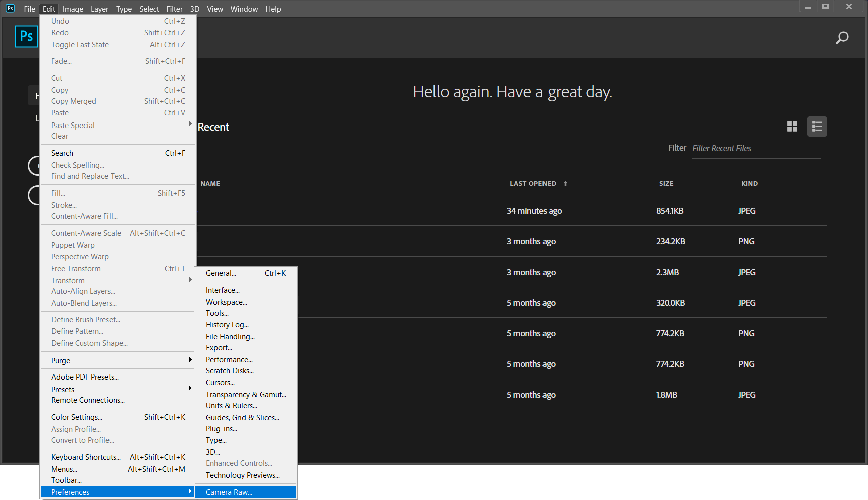
Task: Switch to grid view of recent files
Action: (x=792, y=127)
